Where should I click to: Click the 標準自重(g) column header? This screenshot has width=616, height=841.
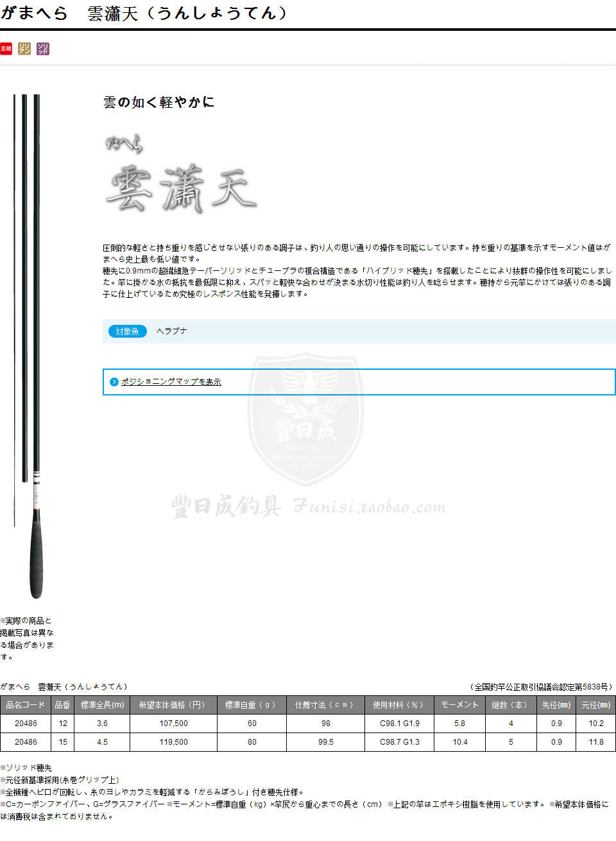[252, 705]
